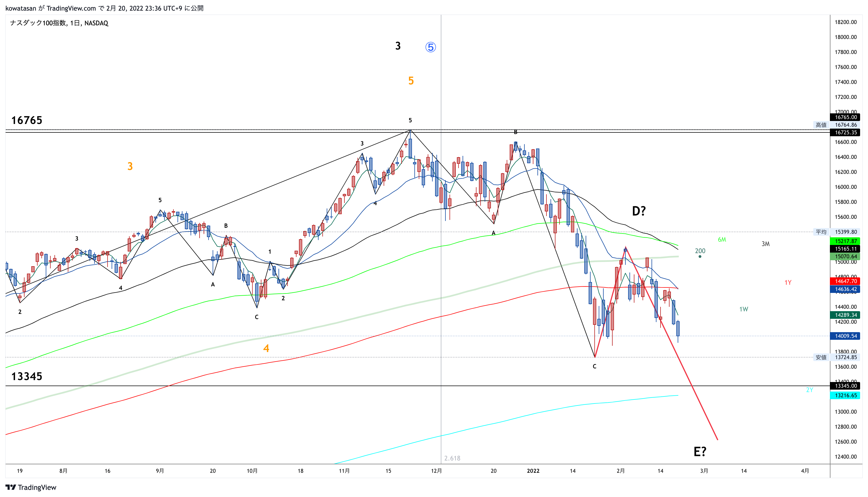Click the 12月 date on time axis

tap(436, 471)
